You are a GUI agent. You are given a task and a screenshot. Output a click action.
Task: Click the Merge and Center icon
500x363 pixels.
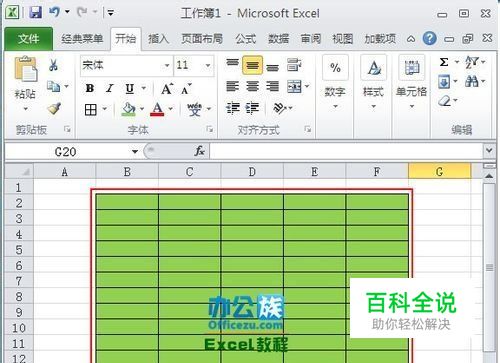click(x=294, y=87)
